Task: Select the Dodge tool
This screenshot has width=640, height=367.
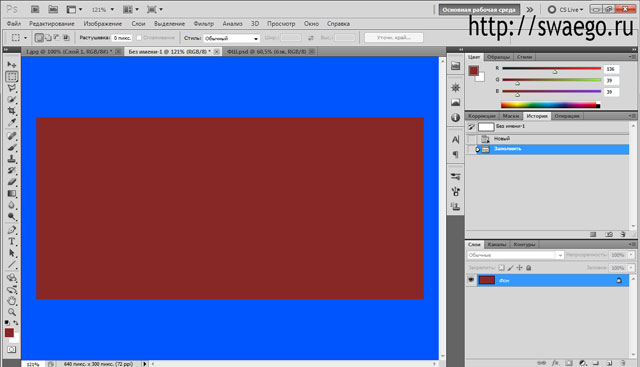Action: (x=11, y=216)
